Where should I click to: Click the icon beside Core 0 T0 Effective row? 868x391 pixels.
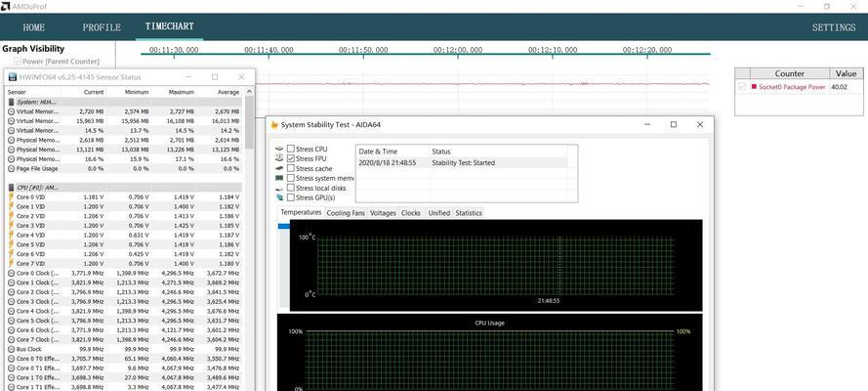coord(12,359)
